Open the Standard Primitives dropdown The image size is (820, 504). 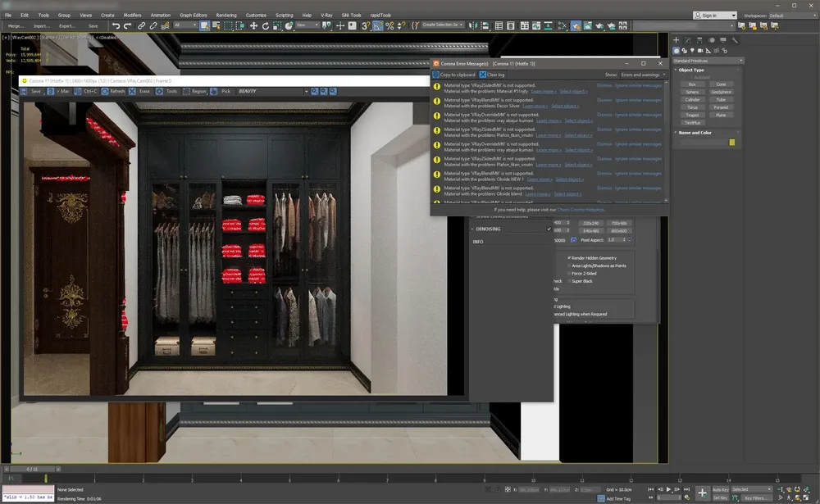click(708, 61)
